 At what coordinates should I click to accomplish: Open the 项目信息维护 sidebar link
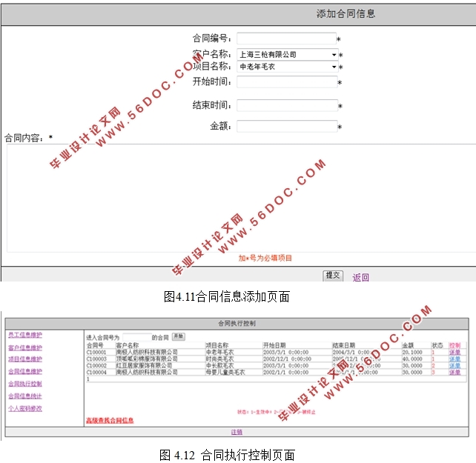[25, 359]
